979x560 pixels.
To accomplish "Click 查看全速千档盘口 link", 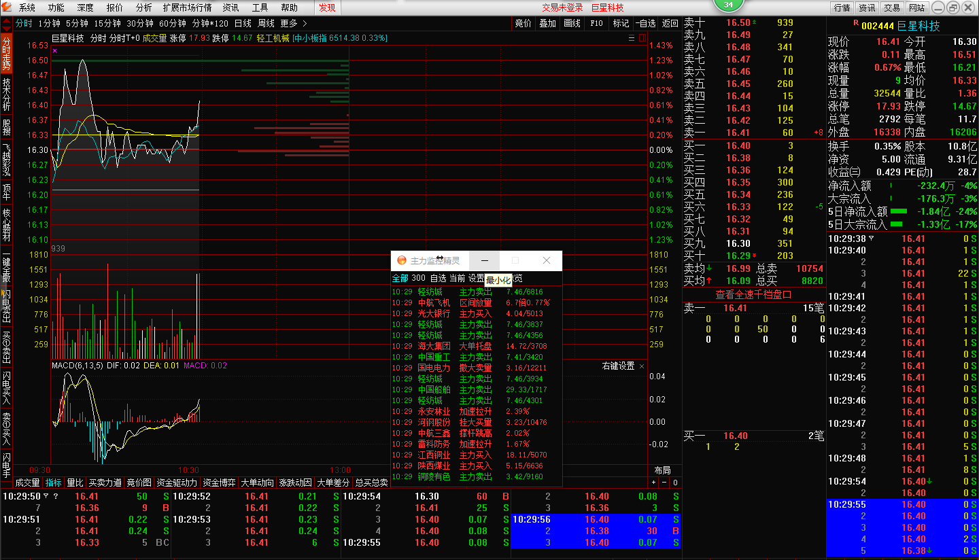I will (753, 294).
